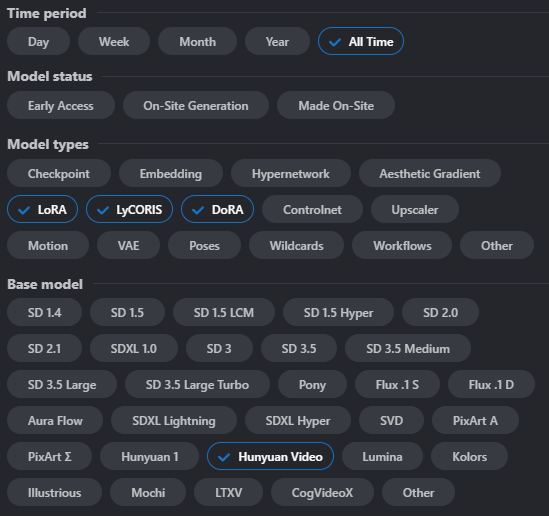Pick the SDXL 1.0 base model
Screen dimensions: 549x516
coord(134,348)
